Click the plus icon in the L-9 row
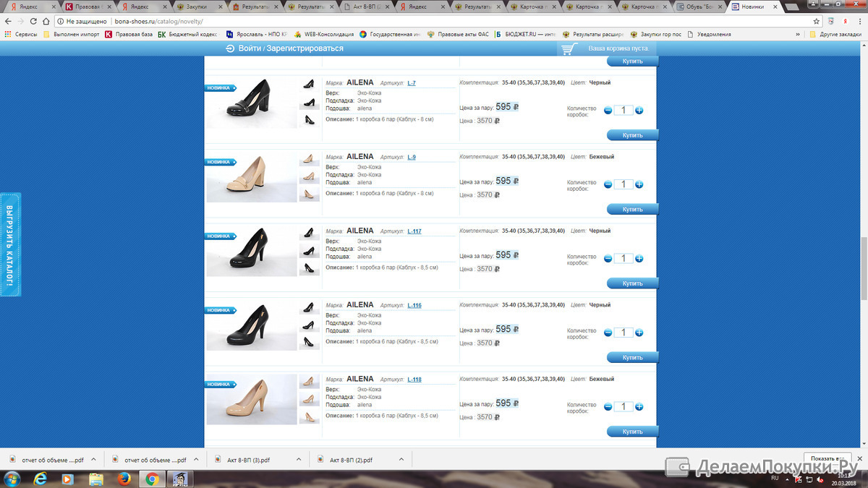868x488 pixels. click(639, 184)
